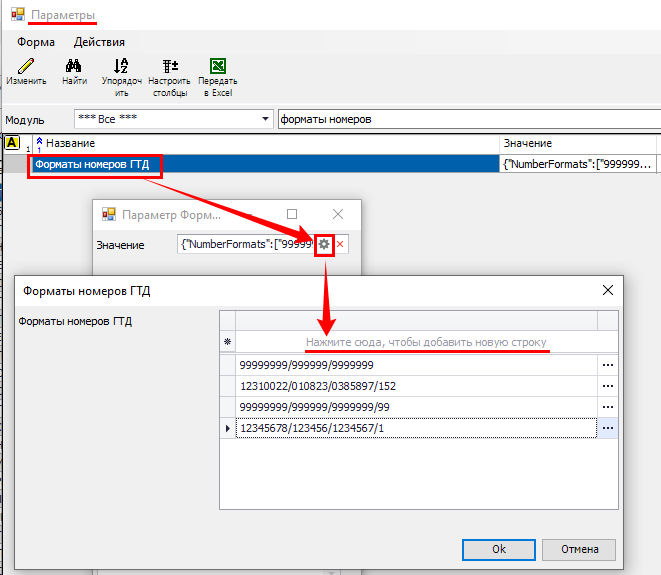Open ellipsis for 12310022/010823/0385897/152 row
The height and width of the screenshot is (575, 661).
coord(607,386)
